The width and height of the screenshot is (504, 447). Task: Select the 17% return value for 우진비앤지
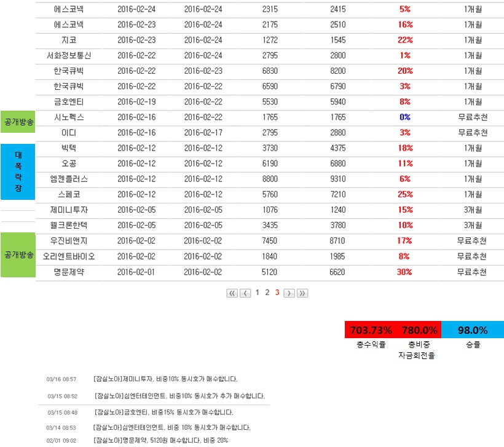coord(404,240)
